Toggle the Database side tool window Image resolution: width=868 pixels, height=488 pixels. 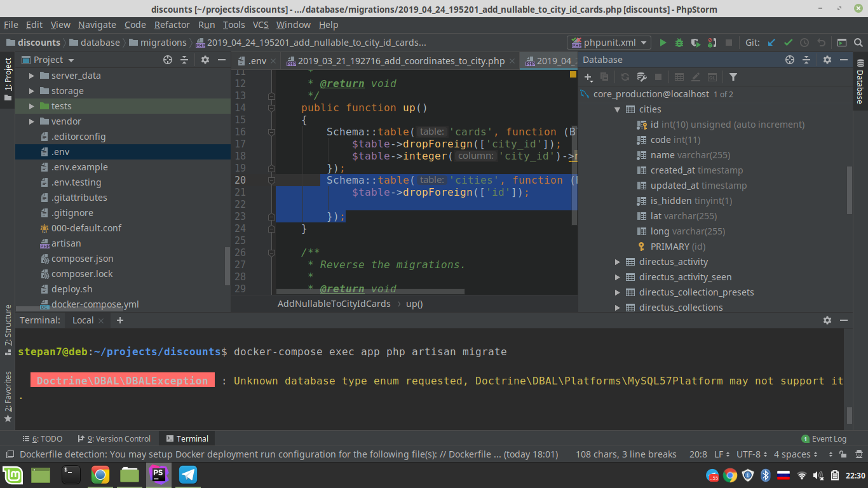(x=860, y=81)
